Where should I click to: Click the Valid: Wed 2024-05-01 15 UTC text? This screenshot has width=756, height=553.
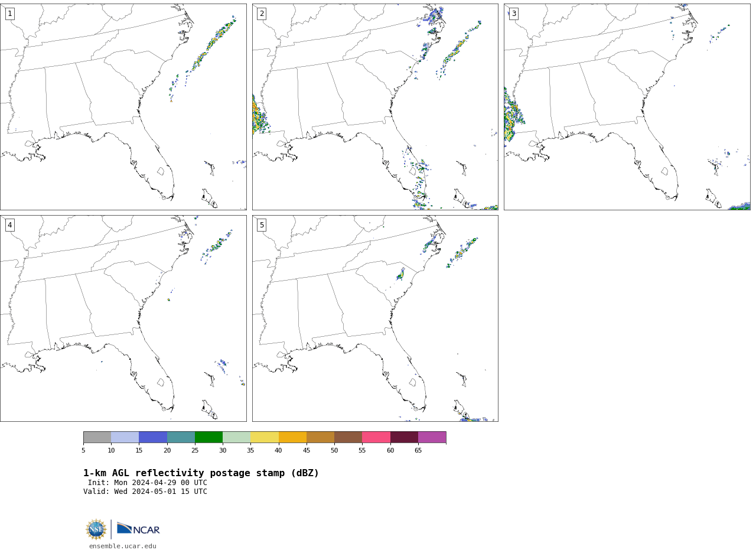click(145, 492)
